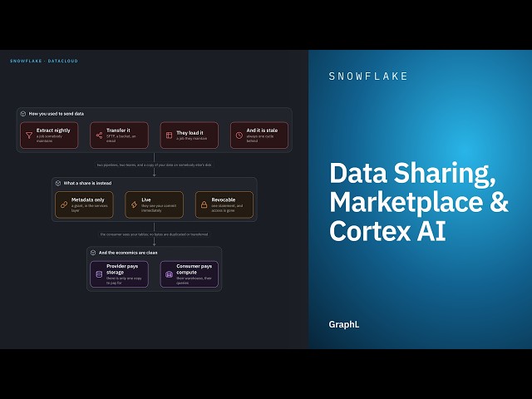The image size is (532, 399).
Task: Select the 'Transfer it' card title
Action: point(118,131)
